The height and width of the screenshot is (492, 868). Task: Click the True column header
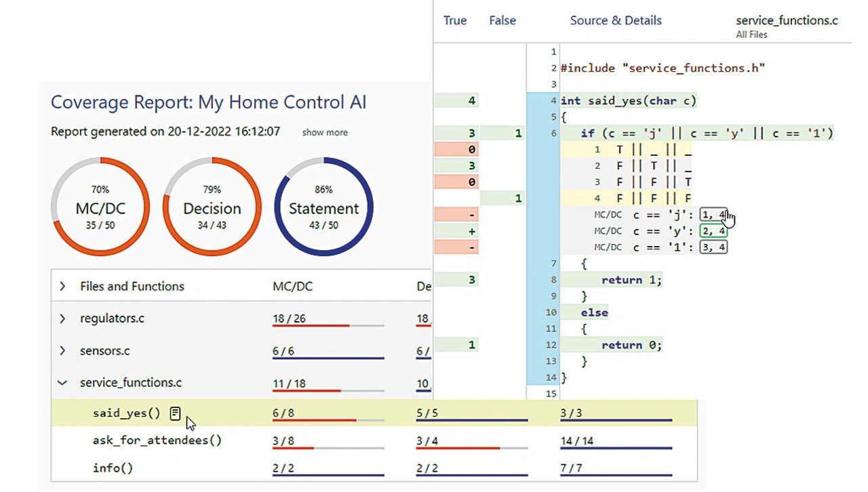[454, 21]
